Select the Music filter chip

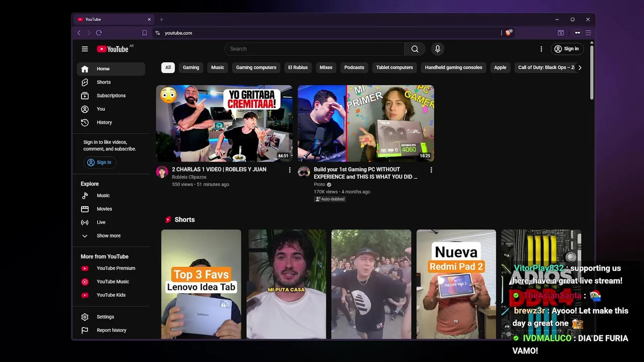click(217, 67)
